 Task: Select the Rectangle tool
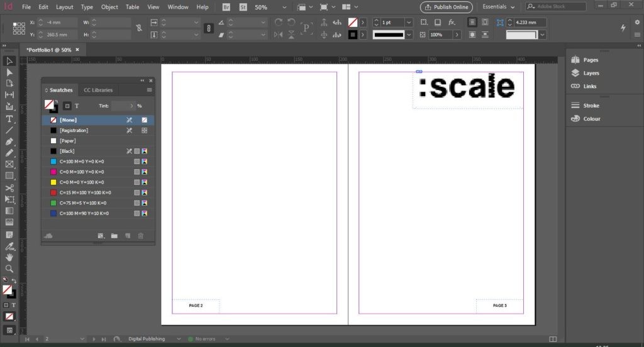pos(9,176)
